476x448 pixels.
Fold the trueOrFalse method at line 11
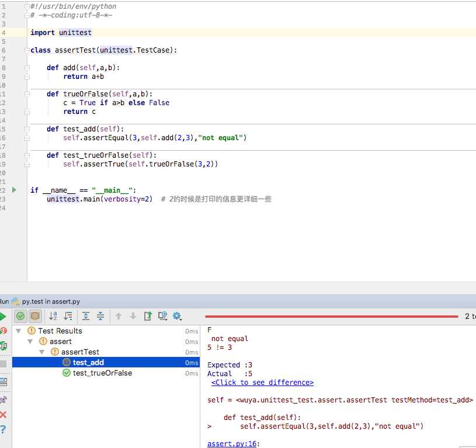(x=27, y=94)
